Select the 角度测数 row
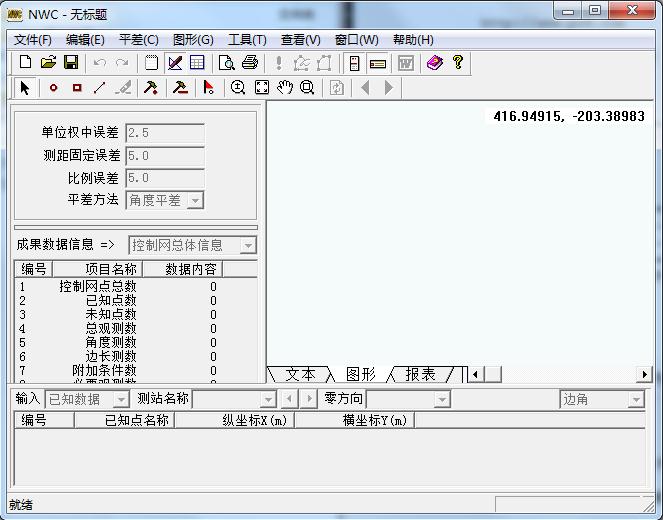 tap(135, 342)
